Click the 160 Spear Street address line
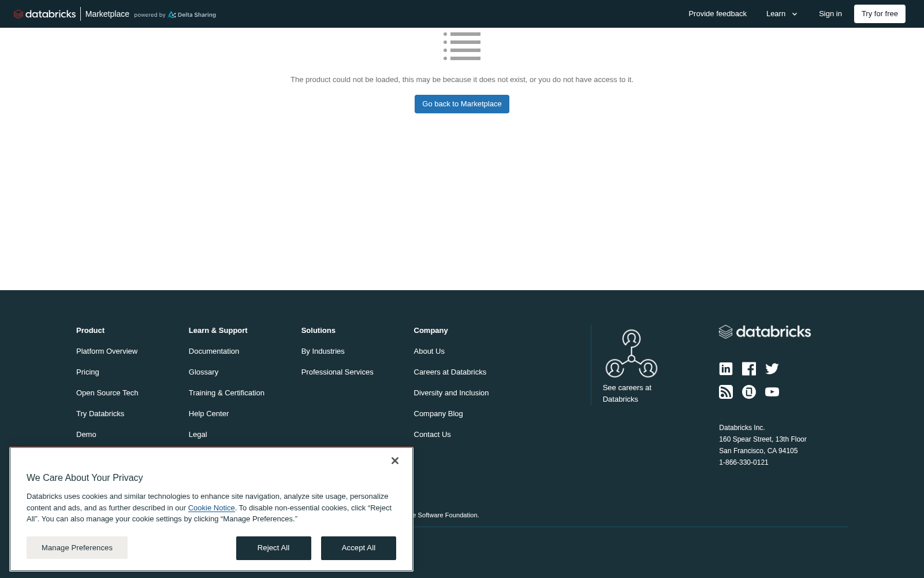This screenshot has width=924, height=578. [763, 439]
